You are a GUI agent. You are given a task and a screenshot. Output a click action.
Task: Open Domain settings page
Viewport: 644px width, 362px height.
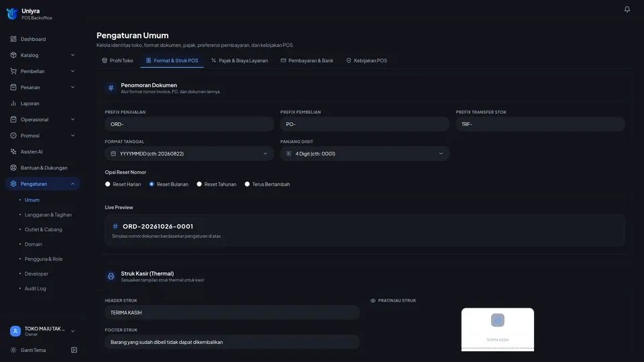(34, 244)
